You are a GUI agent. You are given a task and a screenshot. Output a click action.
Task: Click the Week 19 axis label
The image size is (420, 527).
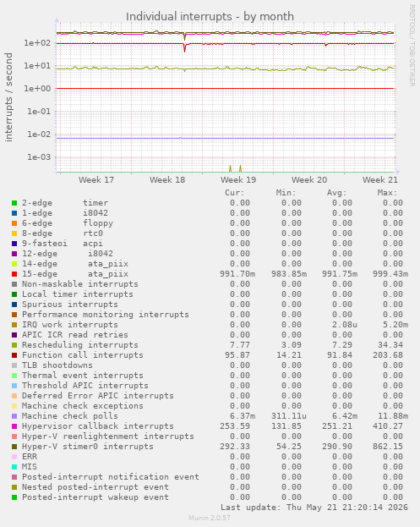click(x=238, y=180)
